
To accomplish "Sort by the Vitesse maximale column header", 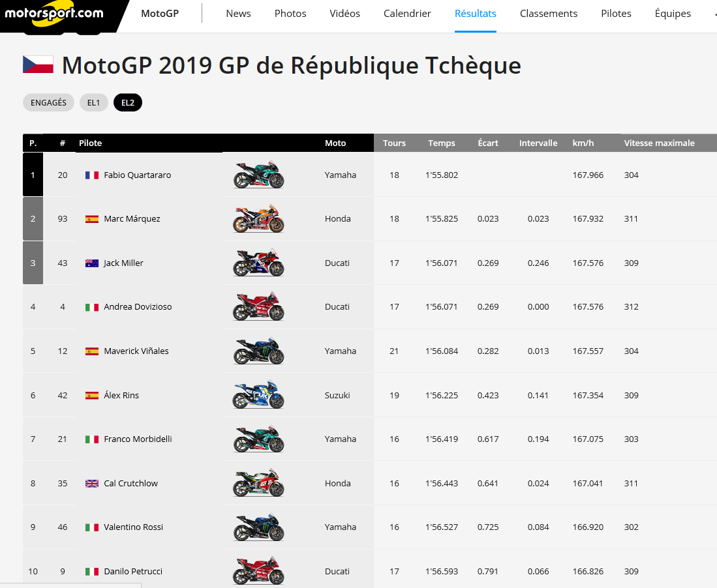I will 659,143.
